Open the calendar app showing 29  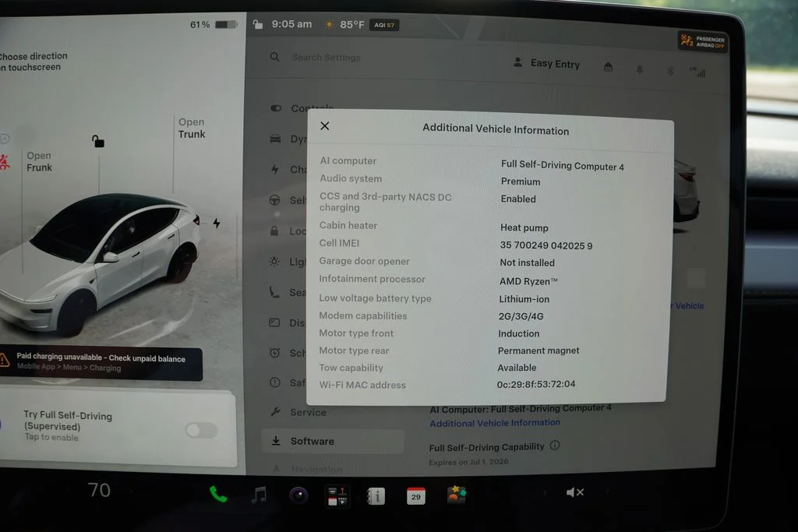(x=416, y=496)
